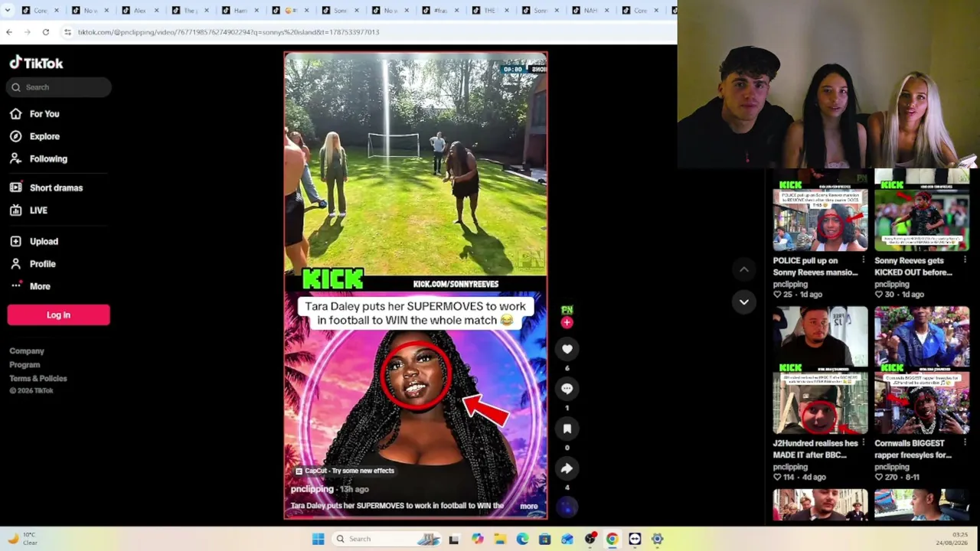Open Copilot from the taskbar

477,539
